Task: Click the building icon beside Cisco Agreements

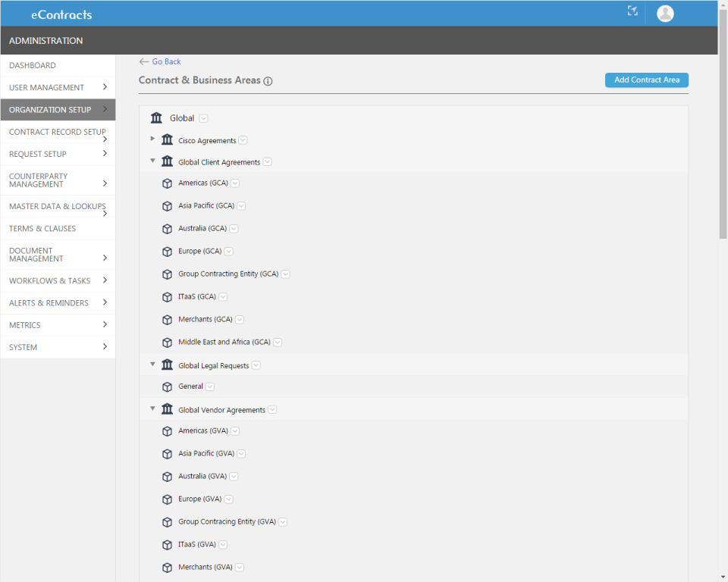Action: click(x=167, y=139)
